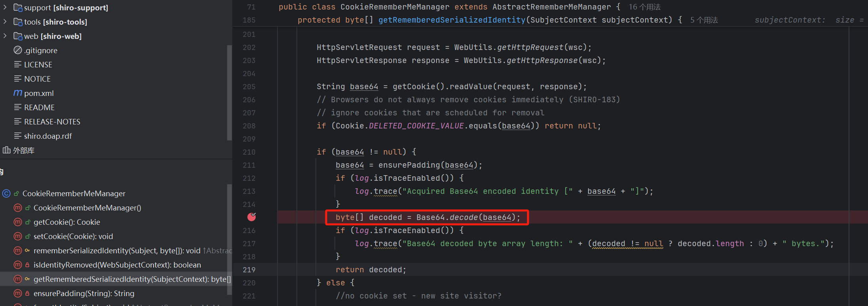Expand the tools [shiro-tools] module
The image size is (868, 306).
coord(5,21)
